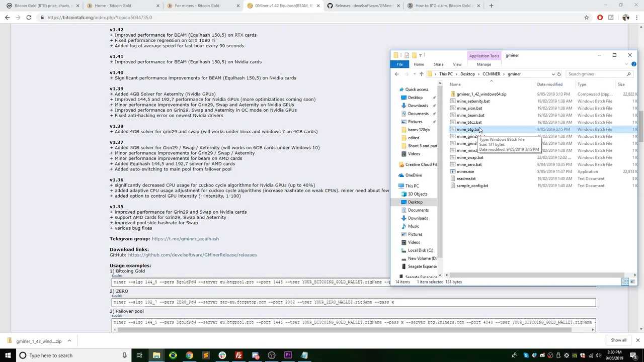
Task: Open the new browser tab button
Action: click(x=491, y=6)
